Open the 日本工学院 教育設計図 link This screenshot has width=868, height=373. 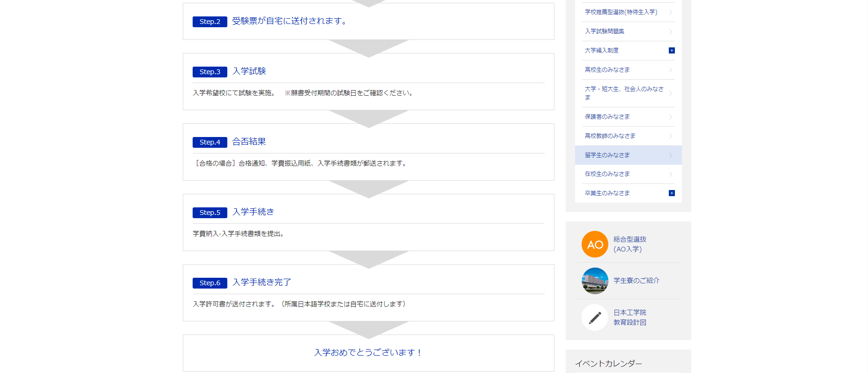(x=629, y=317)
